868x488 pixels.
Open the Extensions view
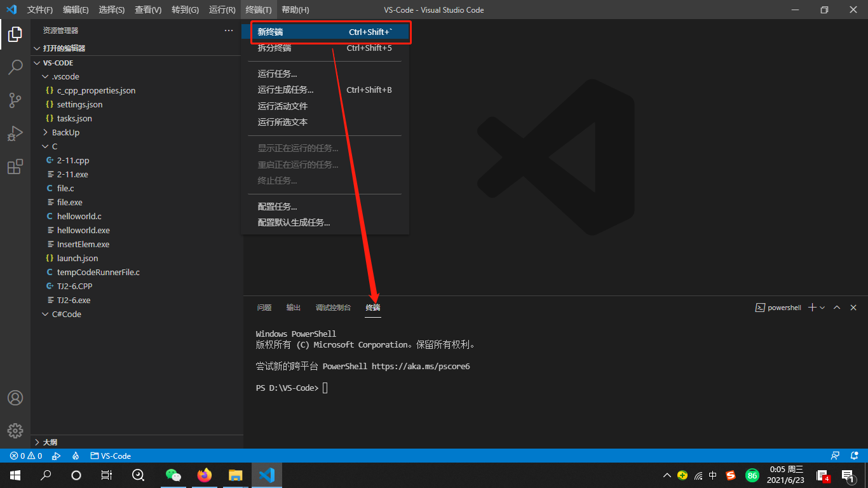pyautogui.click(x=15, y=166)
